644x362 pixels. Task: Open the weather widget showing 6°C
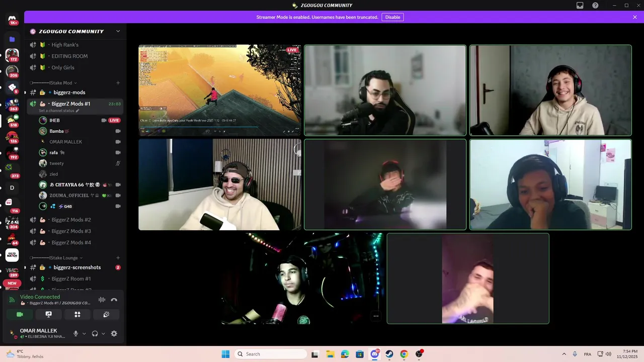tap(25, 354)
